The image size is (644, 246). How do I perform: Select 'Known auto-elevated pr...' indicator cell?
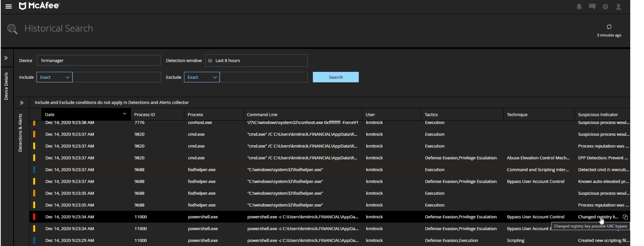tap(603, 181)
